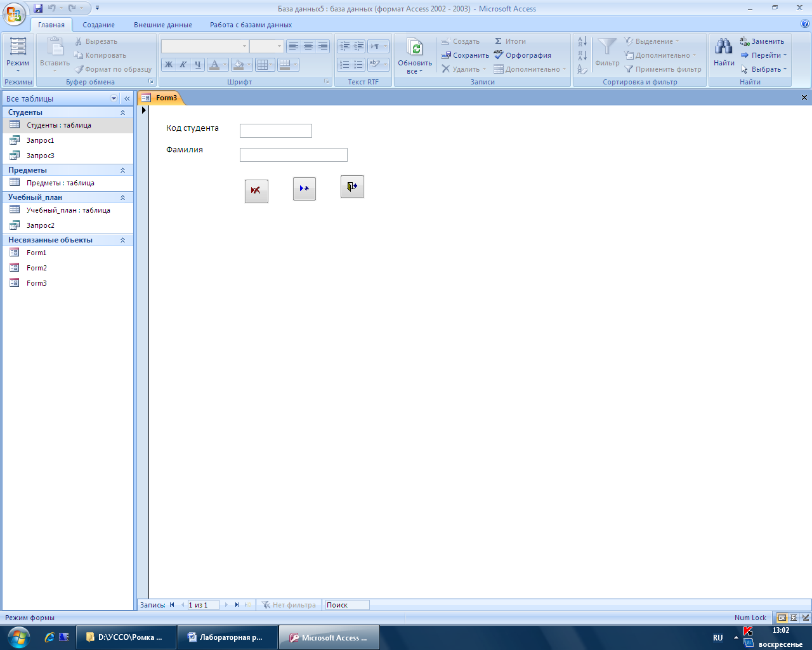Viewport: 812px width, 650px height.
Task: Sort descending with the Z-A icon
Action: click(582, 55)
